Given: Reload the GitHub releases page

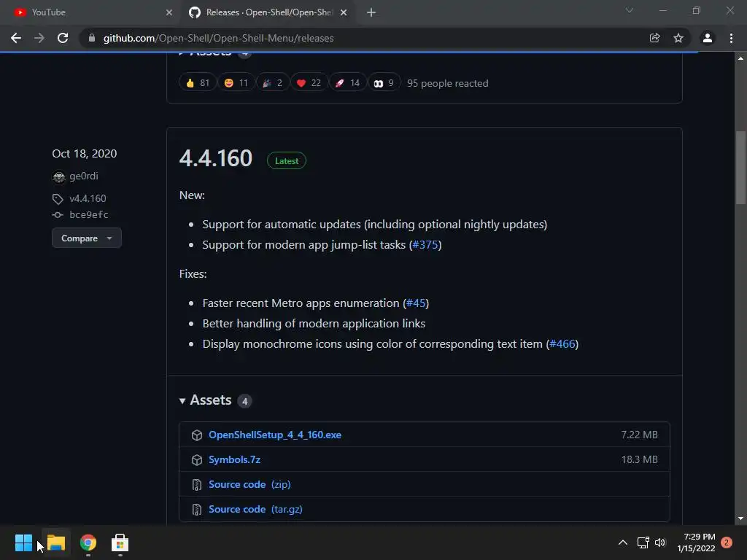Looking at the screenshot, I should click(x=63, y=38).
